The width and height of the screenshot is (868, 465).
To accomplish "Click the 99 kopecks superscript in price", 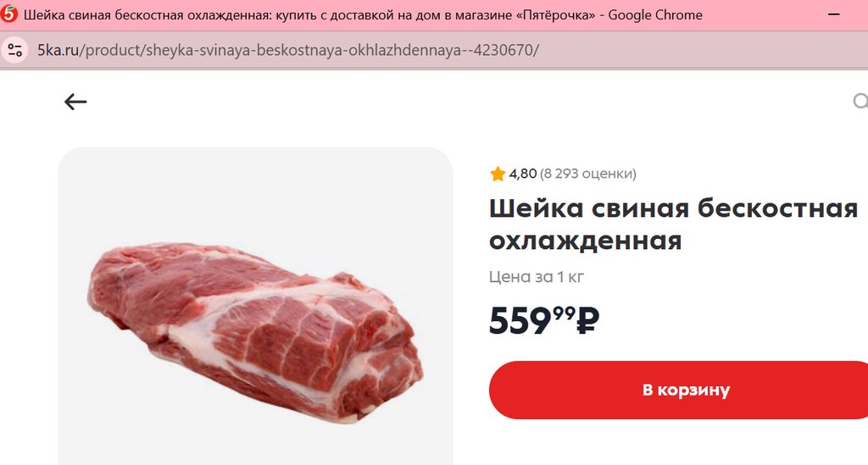I will (x=564, y=313).
